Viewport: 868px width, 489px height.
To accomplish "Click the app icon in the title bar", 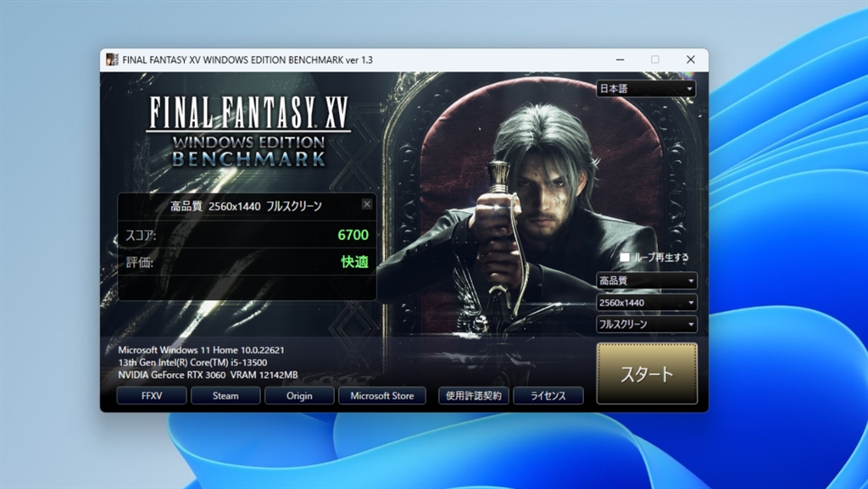I will [112, 60].
